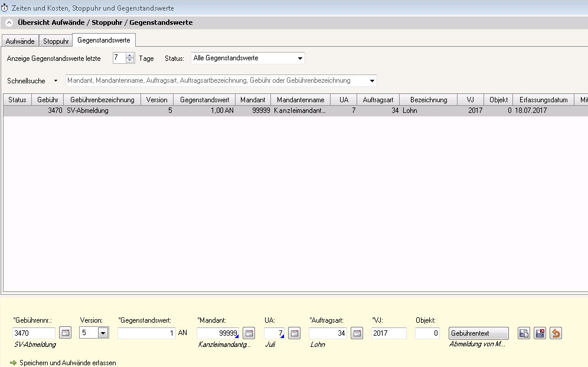Open the UA lookup icon
The width and height of the screenshot is (588, 367).
tap(295, 333)
